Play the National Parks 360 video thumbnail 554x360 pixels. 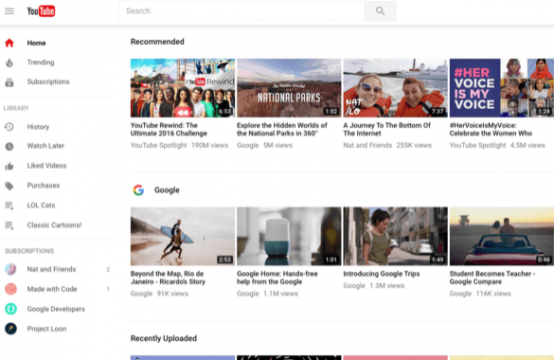289,88
